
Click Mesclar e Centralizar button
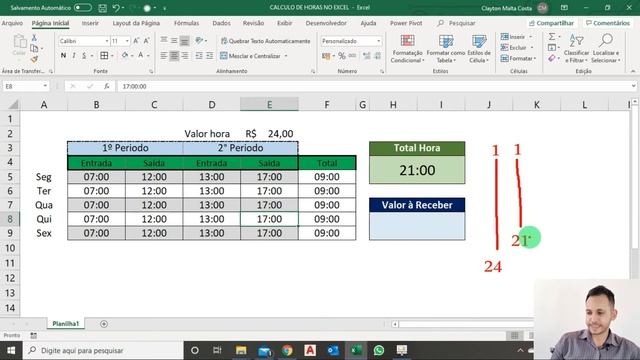[251, 56]
